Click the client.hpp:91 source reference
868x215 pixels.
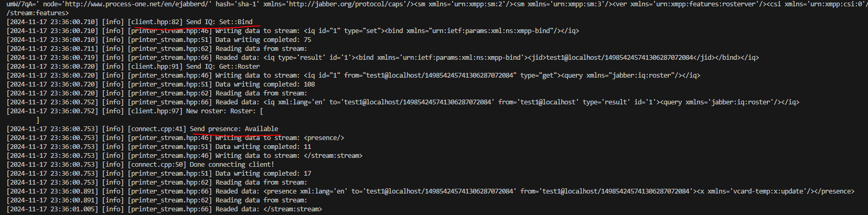point(155,67)
